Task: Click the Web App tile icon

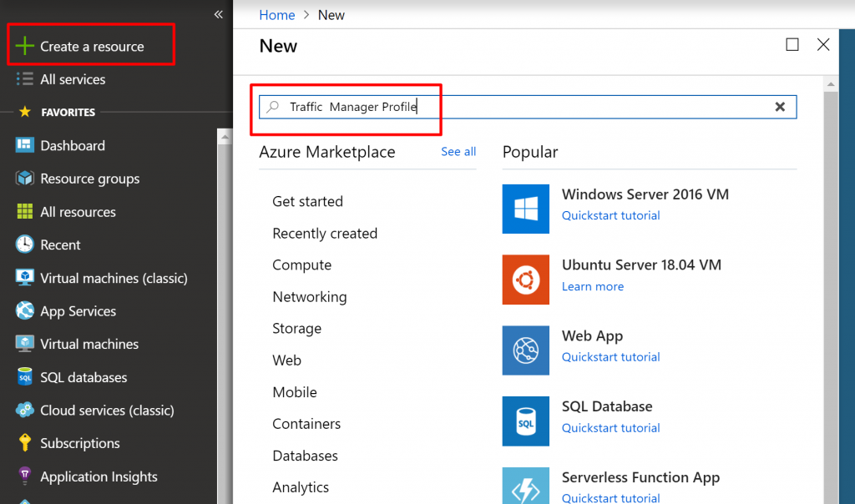Action: (526, 350)
